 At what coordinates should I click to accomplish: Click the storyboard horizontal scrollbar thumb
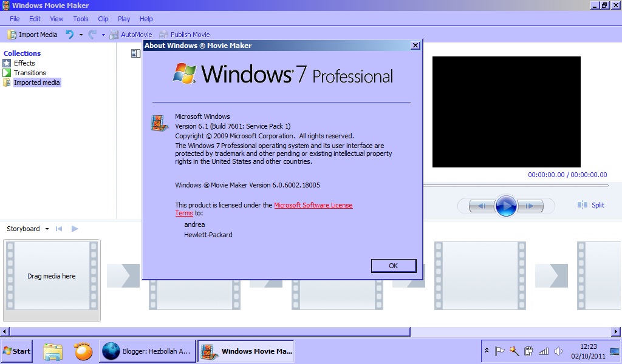click(210, 331)
